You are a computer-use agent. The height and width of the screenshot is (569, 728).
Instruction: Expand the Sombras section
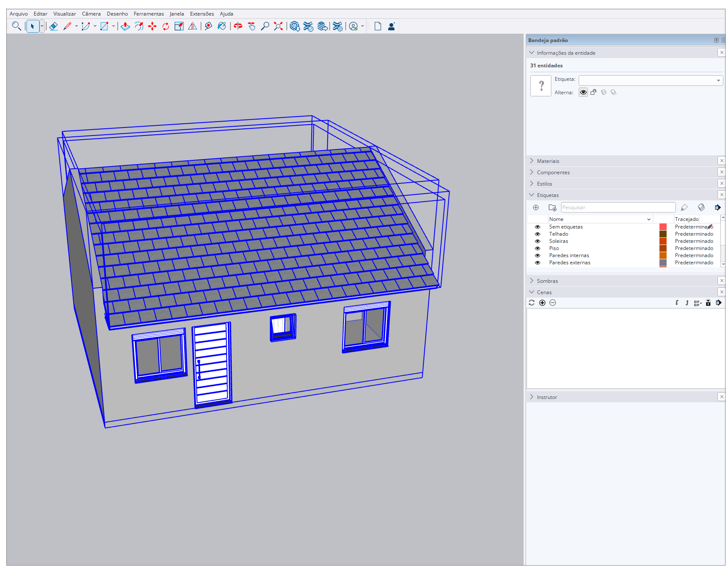(547, 281)
